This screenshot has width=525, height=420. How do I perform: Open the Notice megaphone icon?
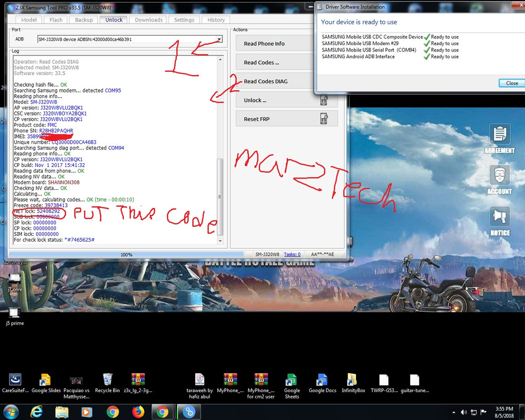point(500,222)
